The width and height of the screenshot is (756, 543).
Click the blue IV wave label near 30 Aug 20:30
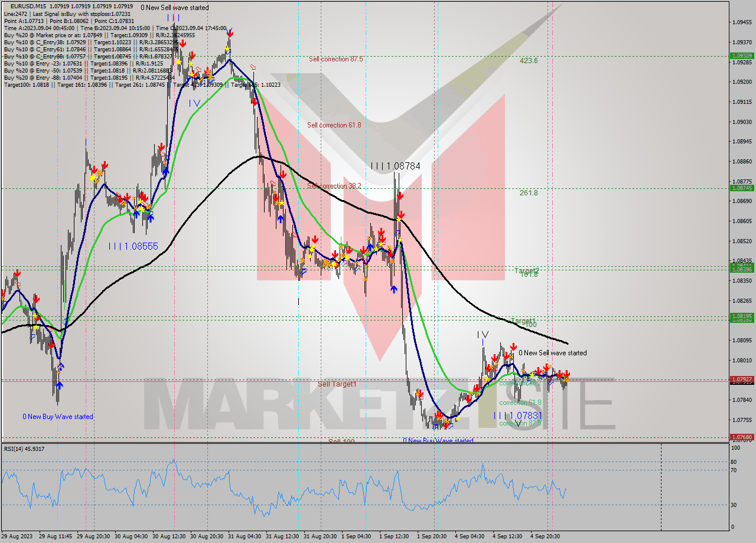[x=194, y=103]
